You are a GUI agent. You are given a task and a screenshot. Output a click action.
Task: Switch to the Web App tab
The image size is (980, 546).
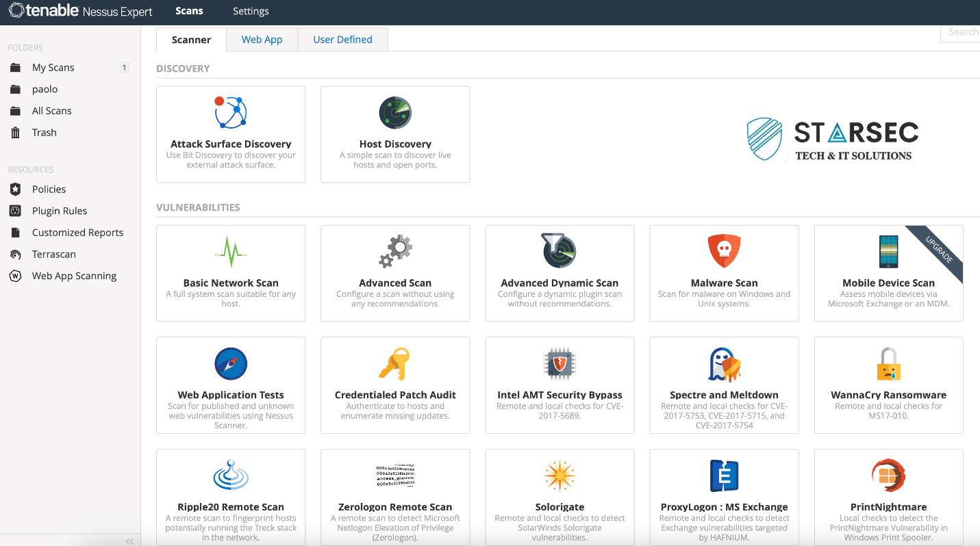pos(262,39)
